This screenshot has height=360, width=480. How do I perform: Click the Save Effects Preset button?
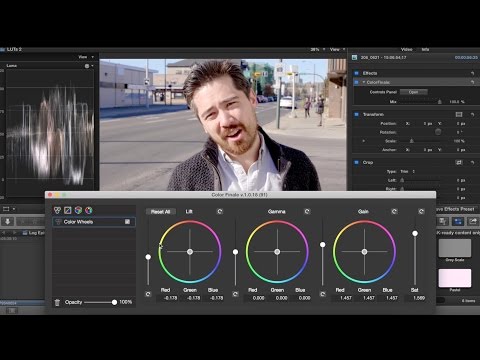coord(456,209)
